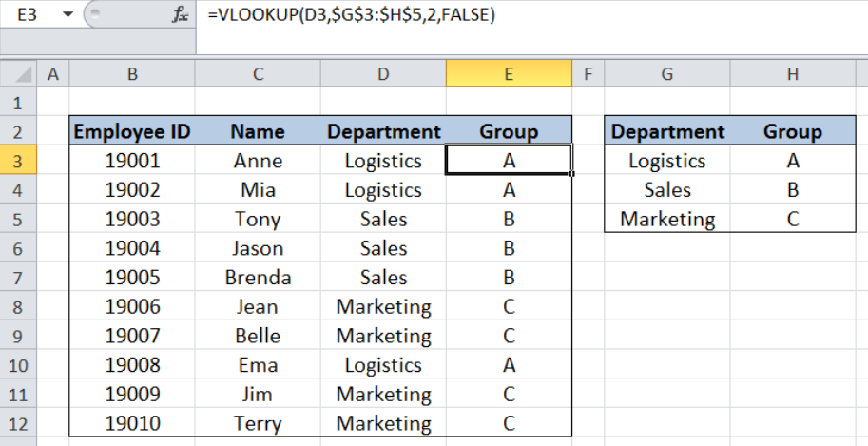Click the formula bar VLOOKUP text
Viewport: 868px width, 446px height.
coord(352,14)
